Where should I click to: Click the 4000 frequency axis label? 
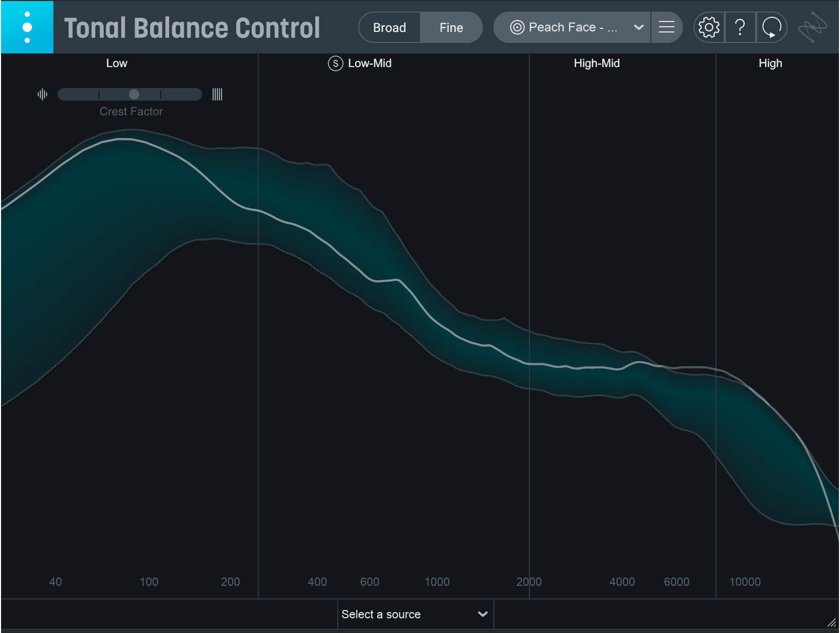tap(622, 582)
